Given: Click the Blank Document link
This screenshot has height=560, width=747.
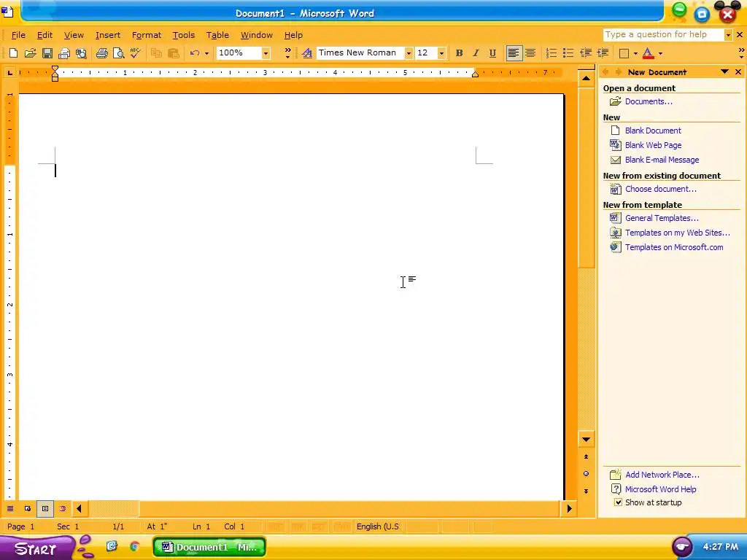Looking at the screenshot, I should point(653,131).
